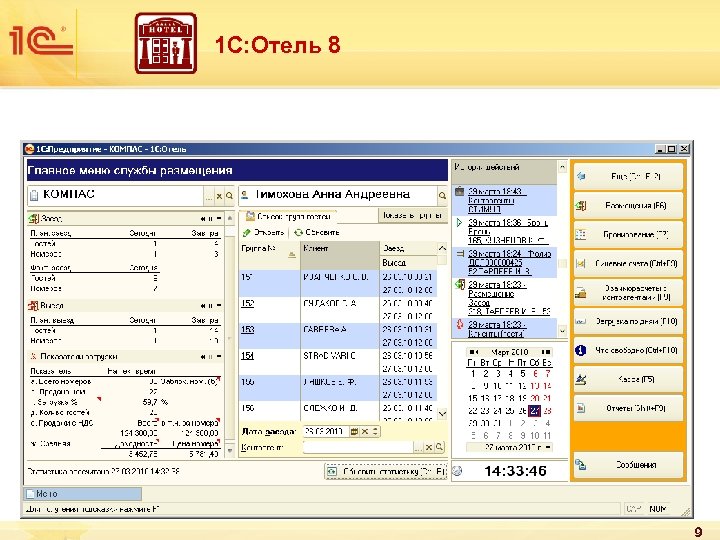Click the Показатели загрузки section icon
Image resolution: width=720 pixels, height=540 pixels.
(x=34, y=356)
